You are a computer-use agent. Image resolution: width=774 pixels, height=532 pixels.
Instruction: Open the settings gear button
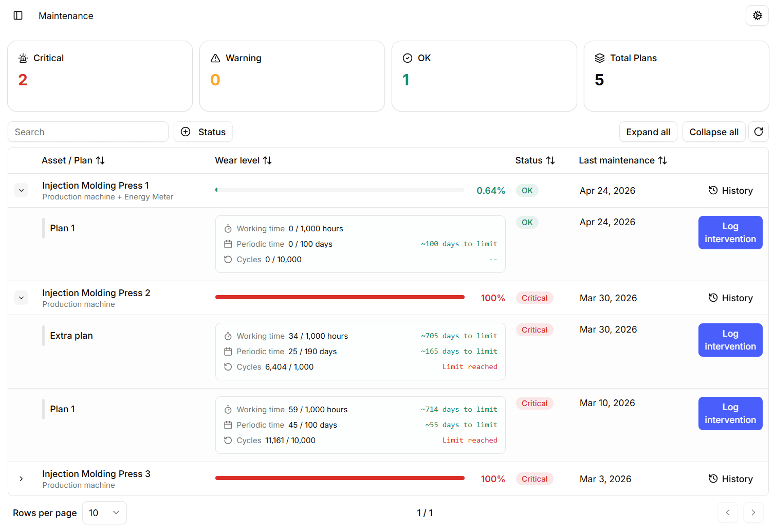click(x=757, y=15)
